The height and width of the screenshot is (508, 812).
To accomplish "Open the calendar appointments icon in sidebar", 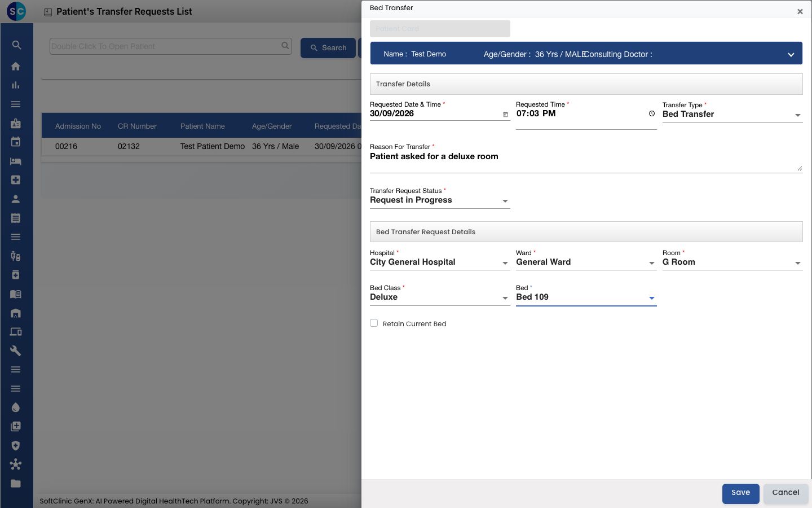I will pos(16,142).
